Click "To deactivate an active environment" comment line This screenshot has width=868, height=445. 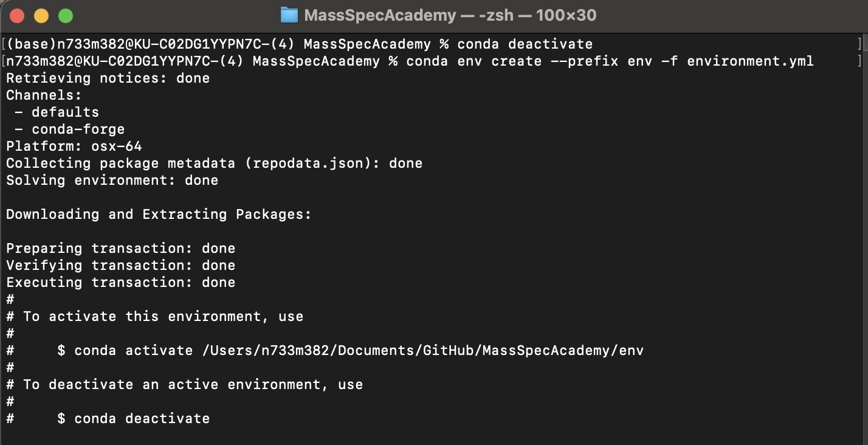pyautogui.click(x=193, y=385)
